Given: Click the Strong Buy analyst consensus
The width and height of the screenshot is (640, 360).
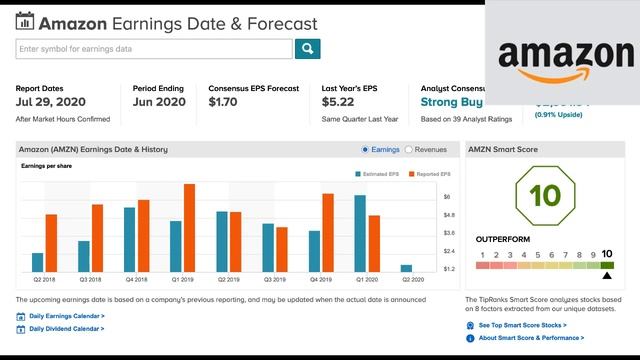Looking at the screenshot, I should (x=451, y=102).
